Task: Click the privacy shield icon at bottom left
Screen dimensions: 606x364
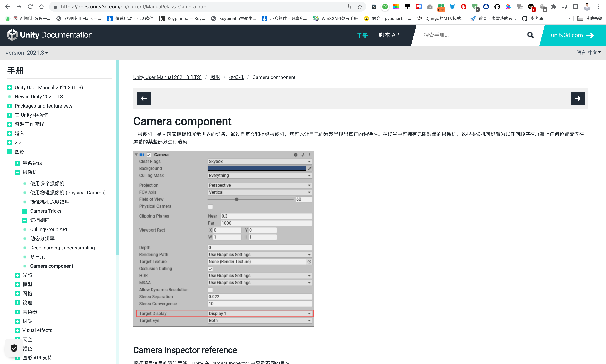Action: click(x=14, y=348)
